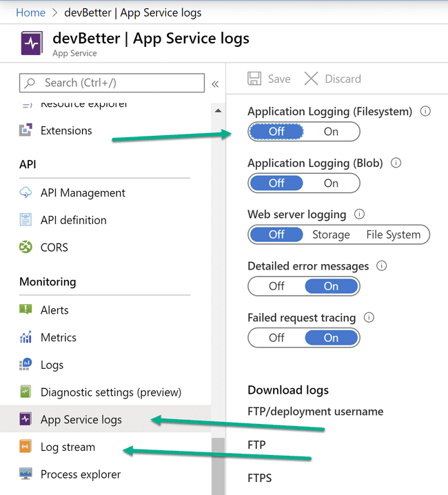Click the App Service logs sidebar icon
Image resolution: width=448 pixels, height=495 pixels.
point(26,419)
